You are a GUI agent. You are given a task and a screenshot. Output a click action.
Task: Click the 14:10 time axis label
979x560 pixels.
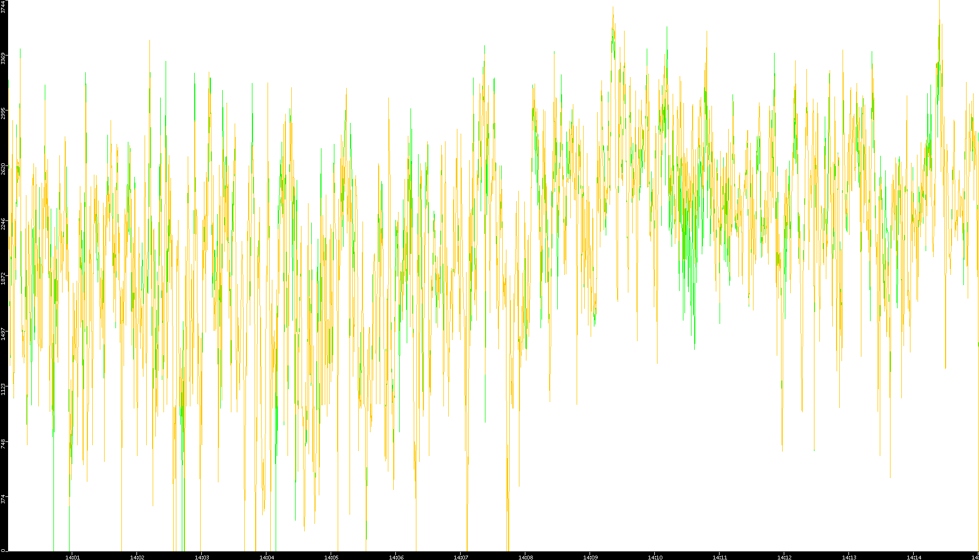655,557
